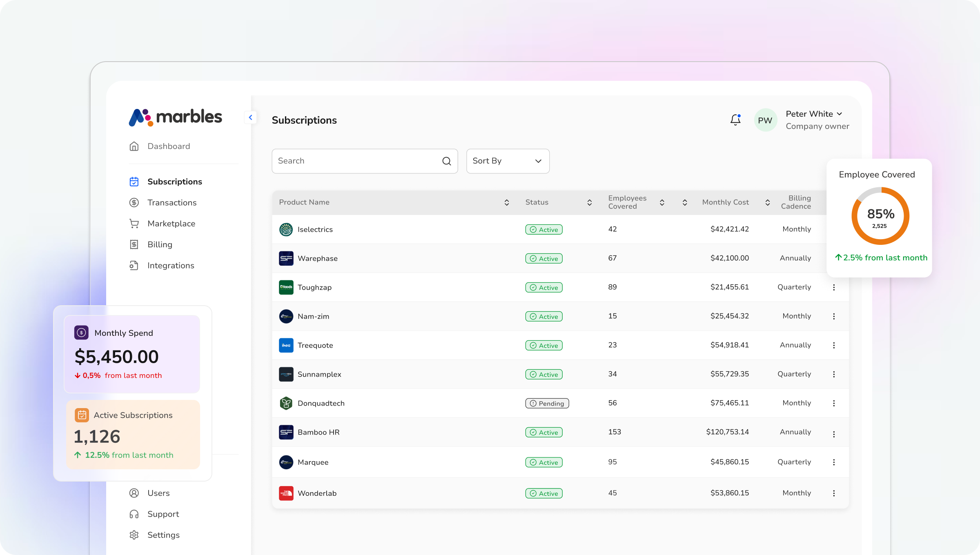
Task: Open row options for Nam-zim
Action: point(834,316)
